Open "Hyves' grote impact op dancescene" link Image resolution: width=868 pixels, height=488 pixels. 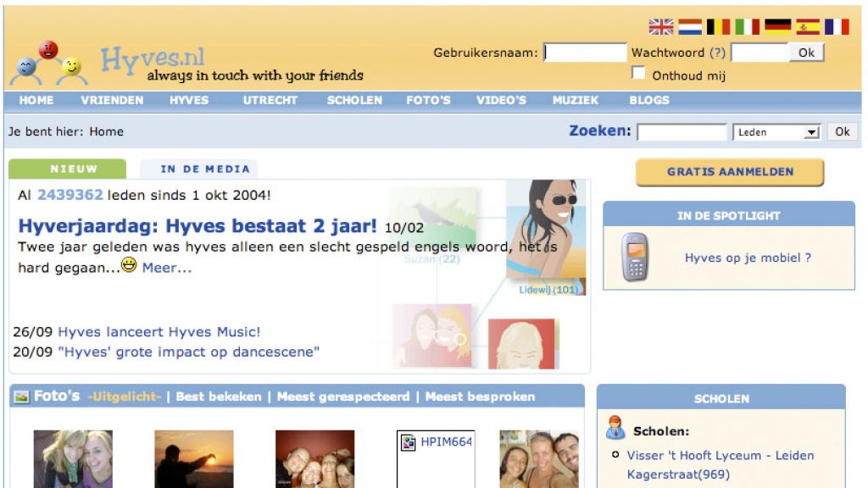189,352
